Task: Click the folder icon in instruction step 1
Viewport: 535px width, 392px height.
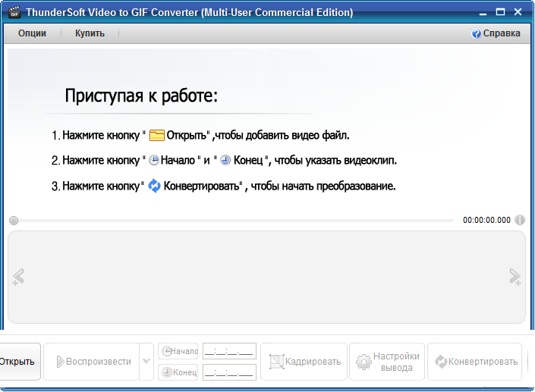Action: pos(157,135)
